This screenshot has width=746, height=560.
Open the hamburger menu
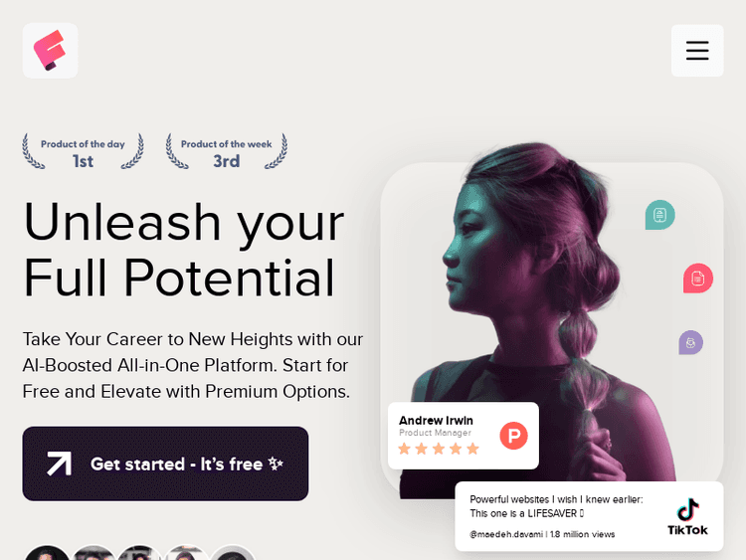pos(697,51)
